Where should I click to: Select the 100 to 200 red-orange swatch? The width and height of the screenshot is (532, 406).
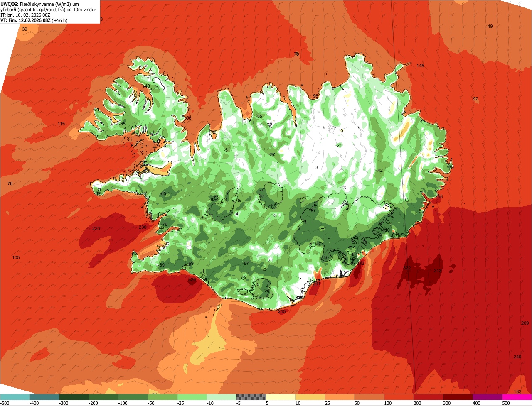[x=399, y=397]
